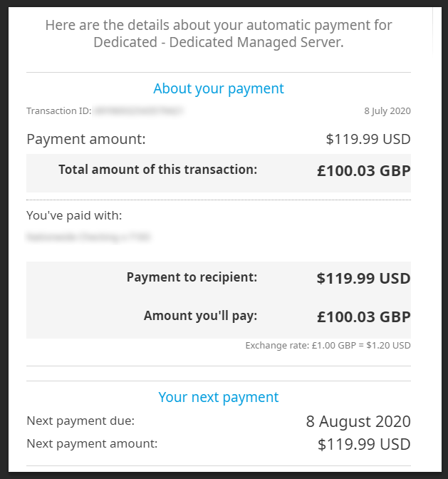Click the 'Amount you'll pay:' label

tap(201, 316)
